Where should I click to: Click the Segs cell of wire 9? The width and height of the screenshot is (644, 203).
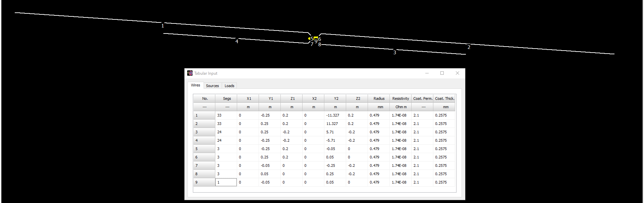coord(226,182)
